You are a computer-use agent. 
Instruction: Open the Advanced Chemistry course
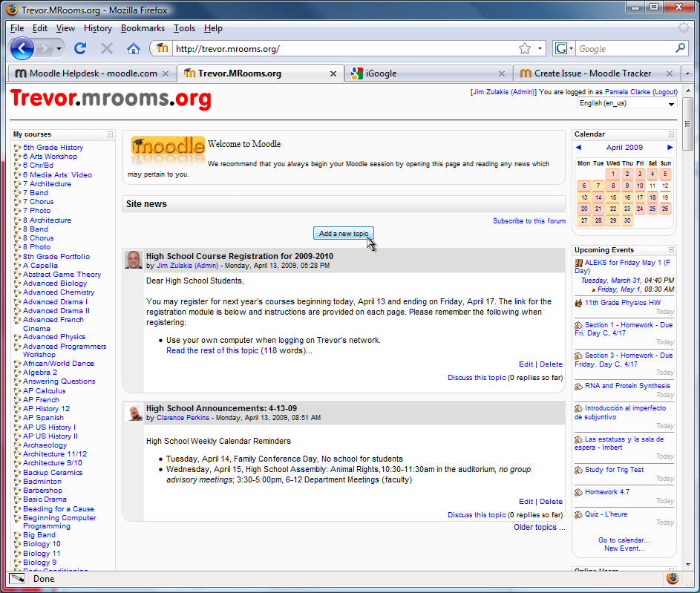coord(59,292)
